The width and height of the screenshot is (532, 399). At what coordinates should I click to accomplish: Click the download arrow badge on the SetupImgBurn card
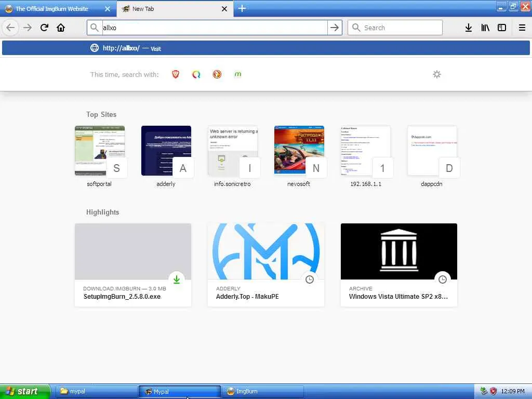click(177, 279)
